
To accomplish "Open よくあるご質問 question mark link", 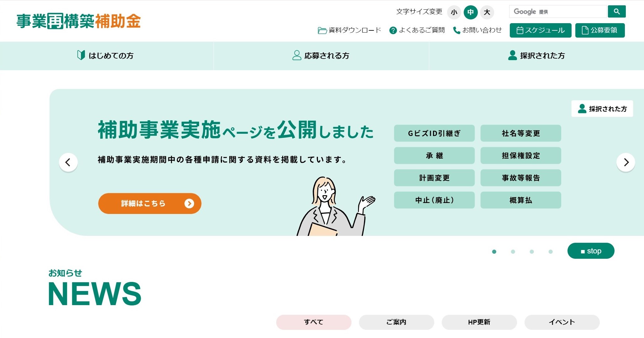I will click(417, 30).
